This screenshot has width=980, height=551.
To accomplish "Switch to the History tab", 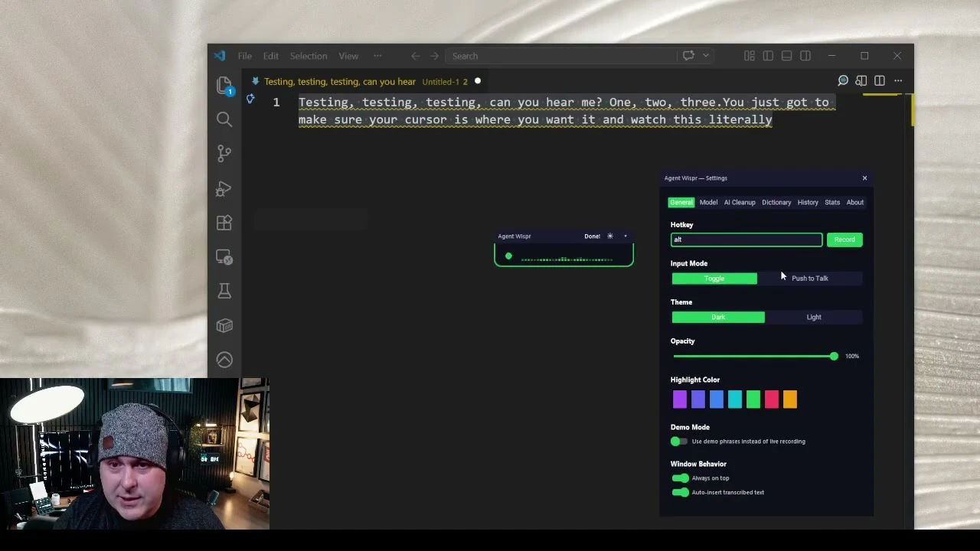I will pos(808,203).
